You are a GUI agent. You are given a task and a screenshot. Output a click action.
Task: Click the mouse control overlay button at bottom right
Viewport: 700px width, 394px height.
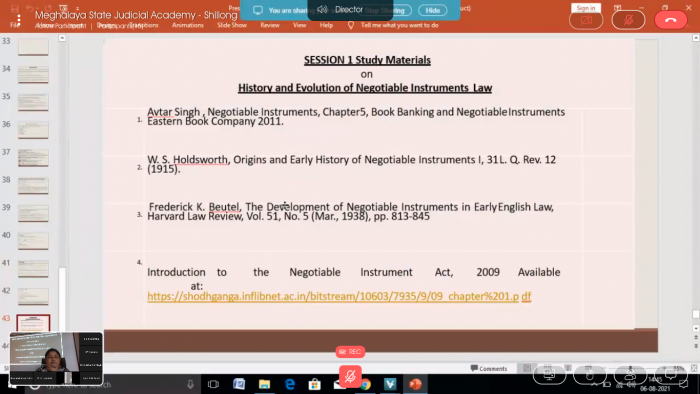[x=590, y=374]
